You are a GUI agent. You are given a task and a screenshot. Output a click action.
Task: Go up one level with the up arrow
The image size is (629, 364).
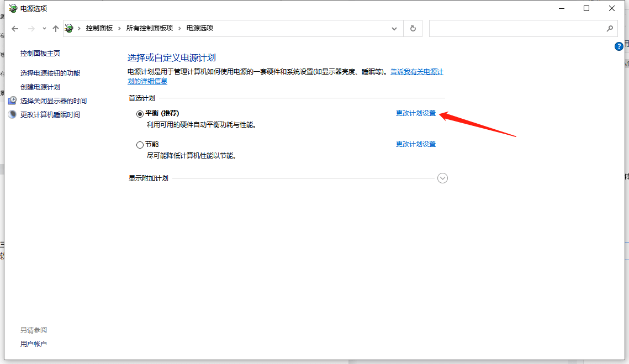(x=55, y=28)
